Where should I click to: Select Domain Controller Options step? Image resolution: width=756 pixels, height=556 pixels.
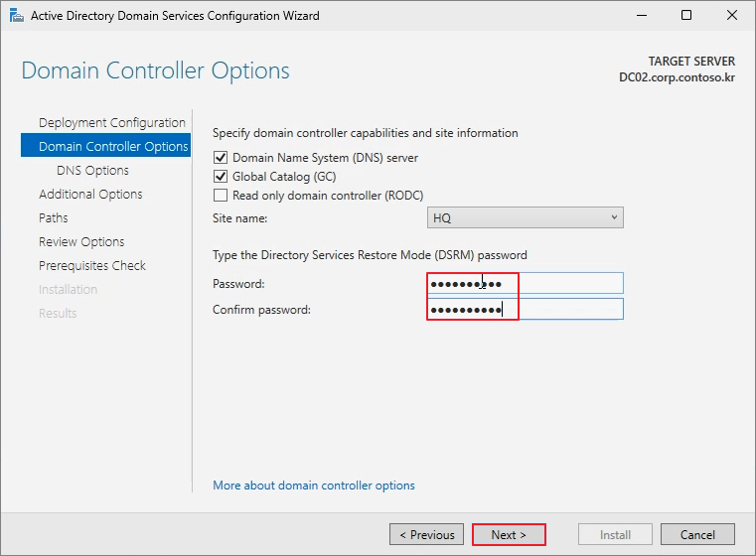[105, 146]
